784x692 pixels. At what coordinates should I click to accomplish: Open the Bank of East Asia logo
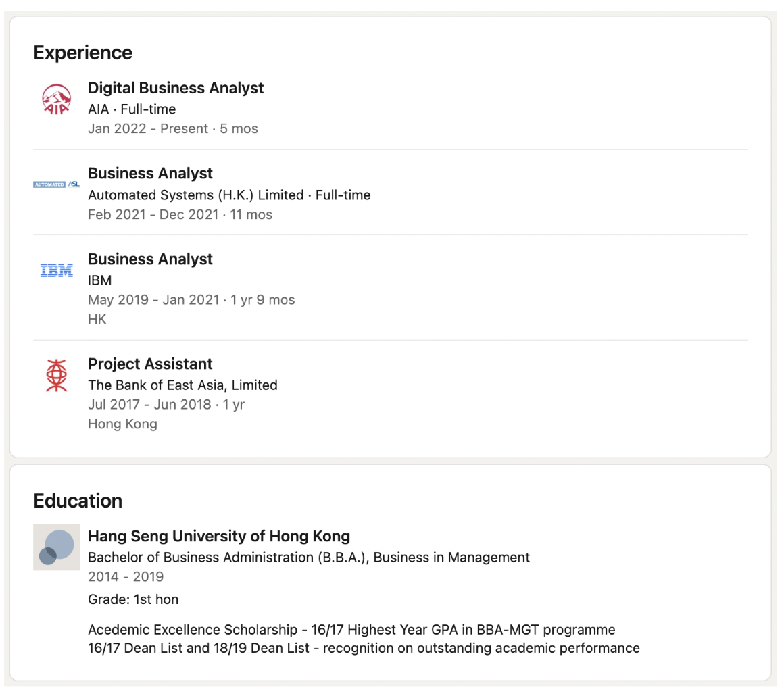(57, 375)
